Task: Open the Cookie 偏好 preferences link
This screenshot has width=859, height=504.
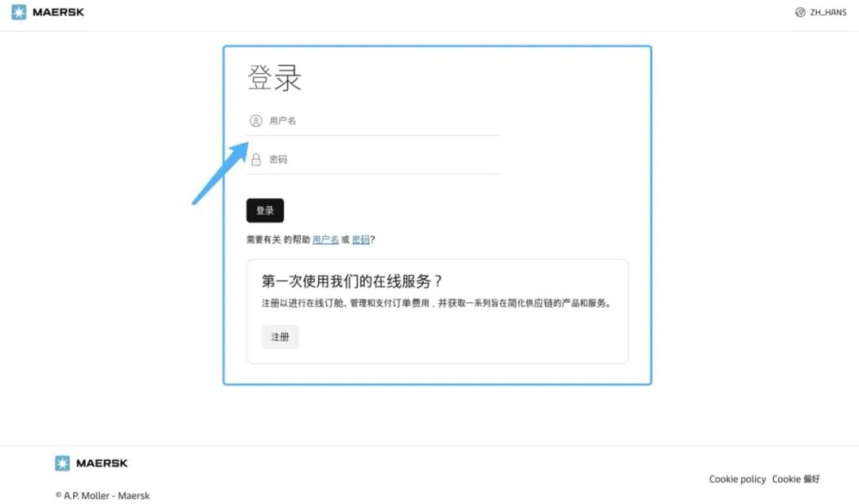Action: 796,479
